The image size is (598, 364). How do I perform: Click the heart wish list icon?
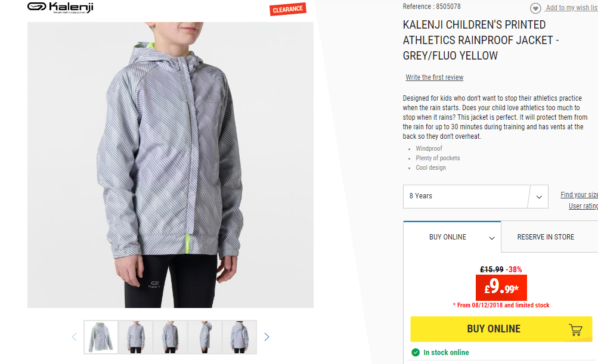tap(535, 8)
